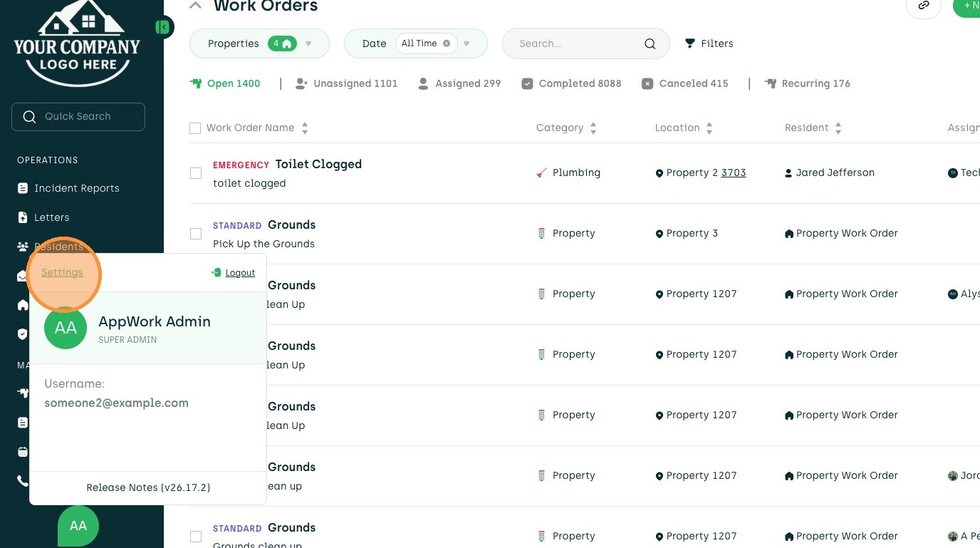Open the Filters funnel icon
Viewport: 980px width, 548px height.
point(689,43)
